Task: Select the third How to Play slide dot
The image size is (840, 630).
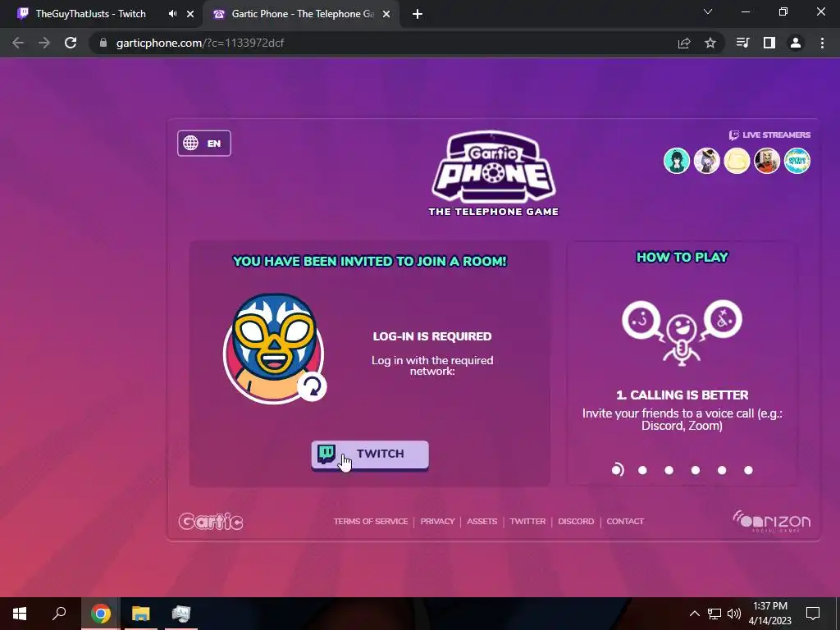Action: coord(669,470)
